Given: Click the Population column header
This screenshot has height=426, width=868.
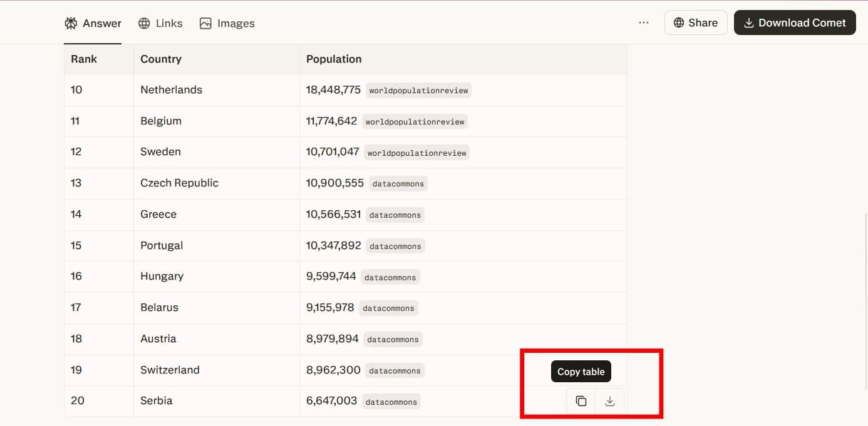Looking at the screenshot, I should tap(463, 59).
